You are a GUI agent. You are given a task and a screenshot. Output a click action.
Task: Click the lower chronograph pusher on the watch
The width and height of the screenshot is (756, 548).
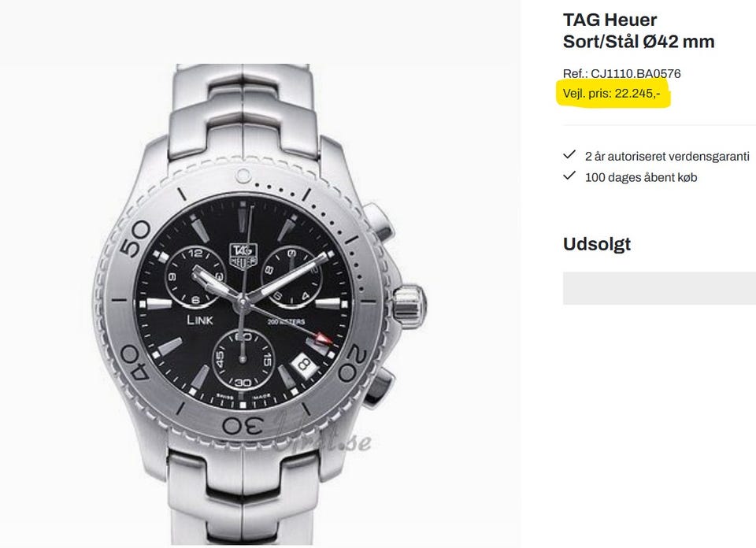[x=378, y=387]
